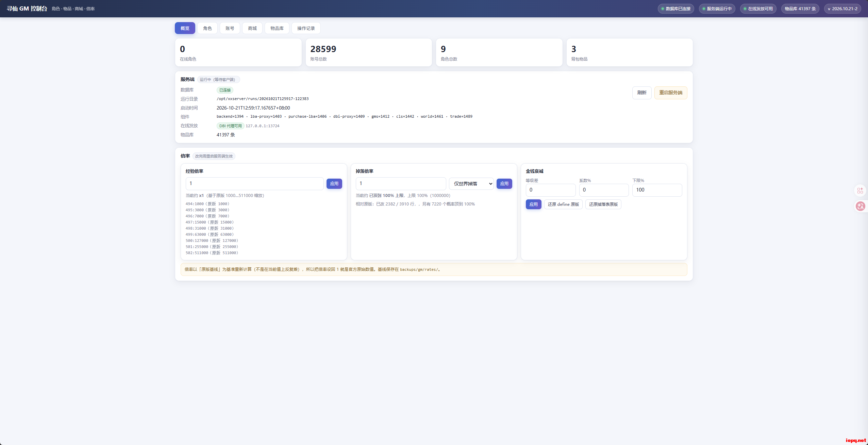Open the floating AI apps grid icon

click(x=860, y=191)
